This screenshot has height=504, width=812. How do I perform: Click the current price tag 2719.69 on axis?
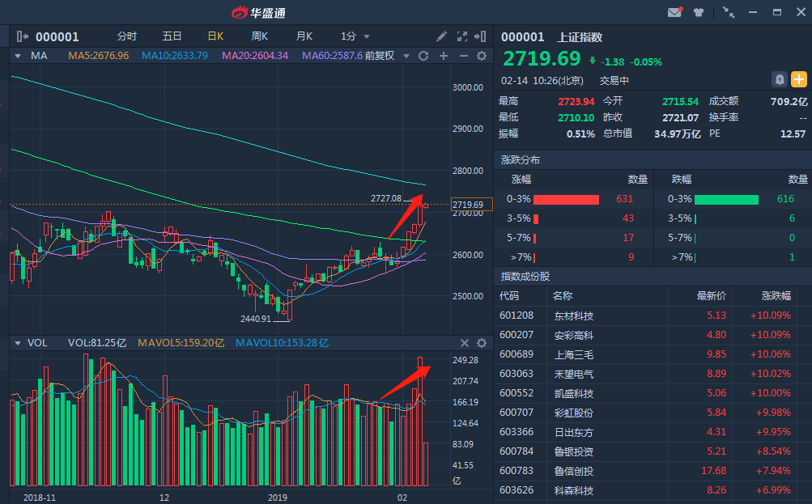point(472,205)
